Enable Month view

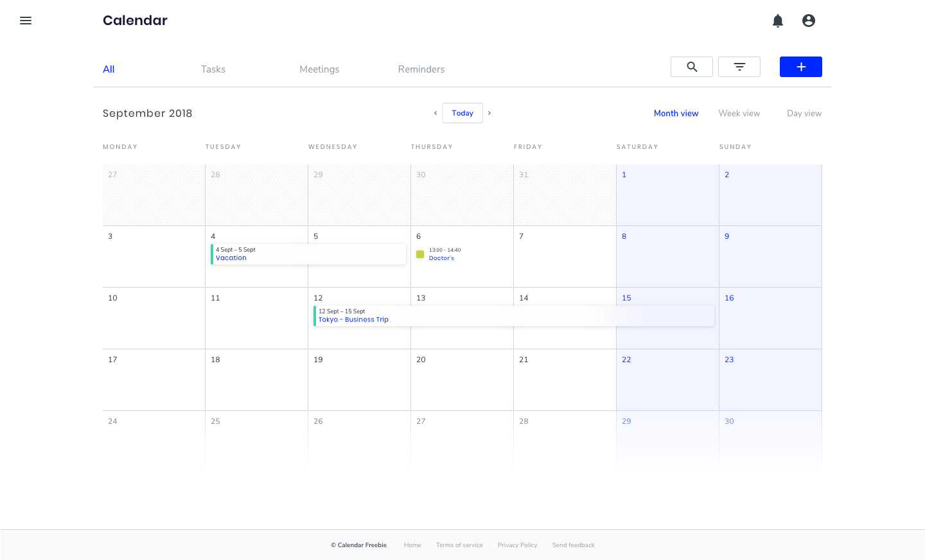(x=676, y=113)
